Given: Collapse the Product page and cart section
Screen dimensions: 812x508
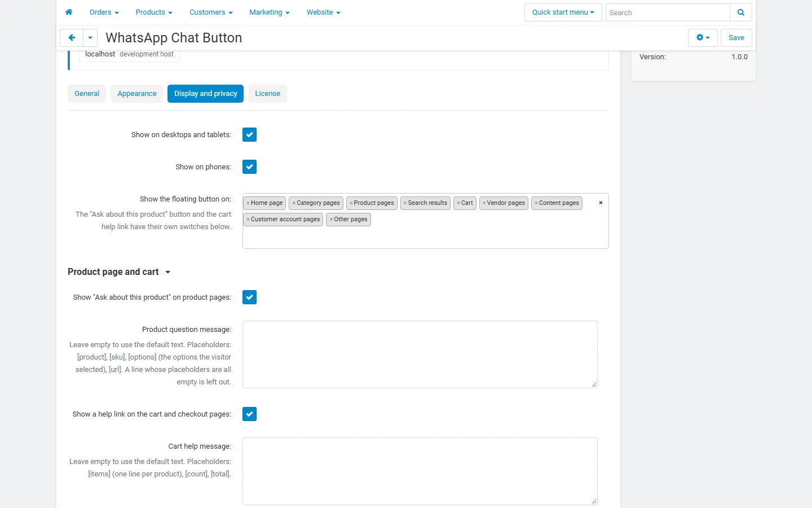Looking at the screenshot, I should [119, 272].
